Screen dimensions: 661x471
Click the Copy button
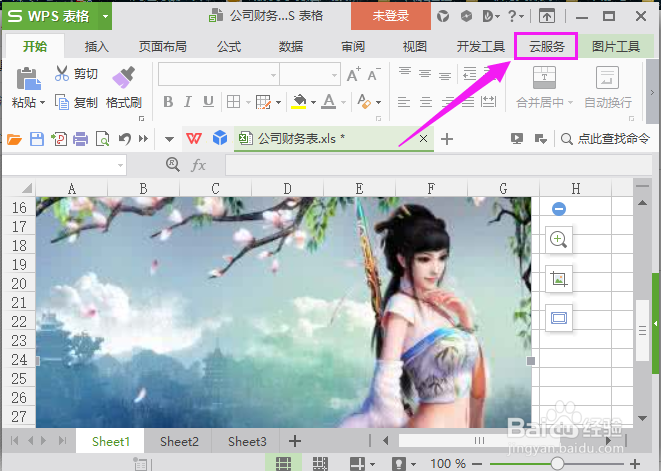point(76,102)
